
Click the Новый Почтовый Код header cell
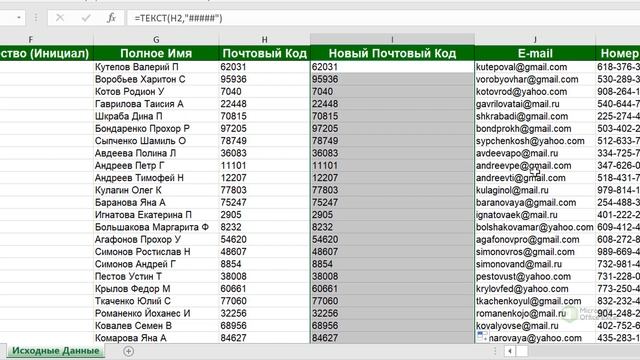click(392, 53)
